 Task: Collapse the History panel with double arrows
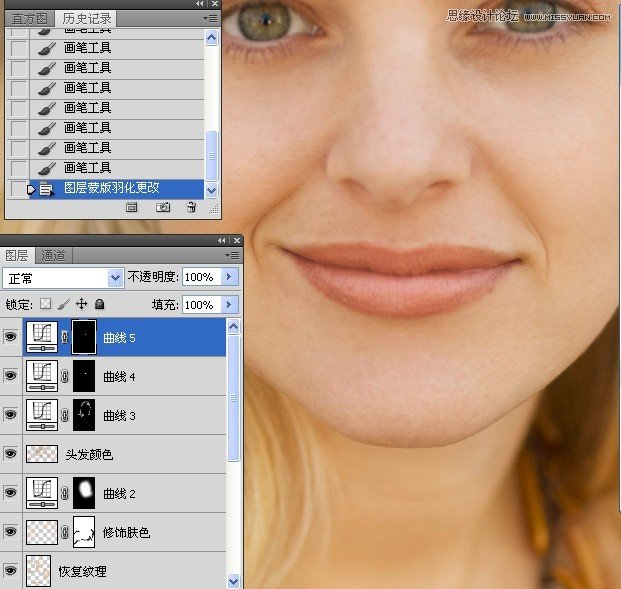click(x=200, y=4)
